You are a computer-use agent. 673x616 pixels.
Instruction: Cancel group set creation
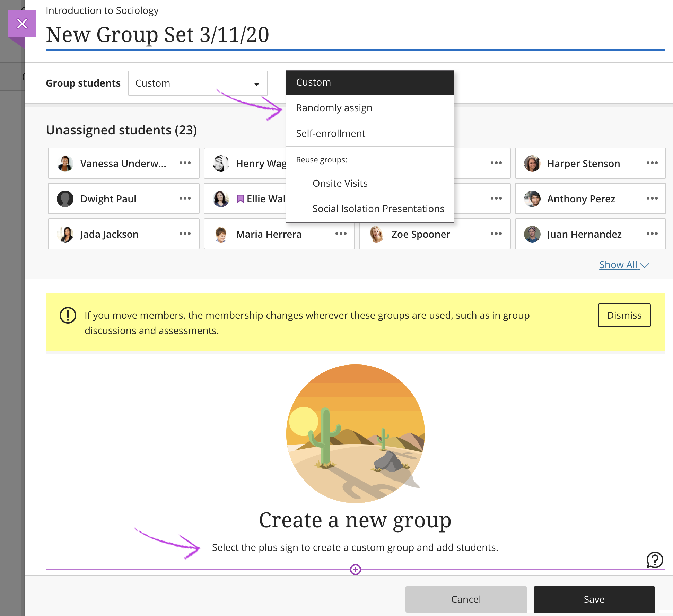[x=466, y=599]
